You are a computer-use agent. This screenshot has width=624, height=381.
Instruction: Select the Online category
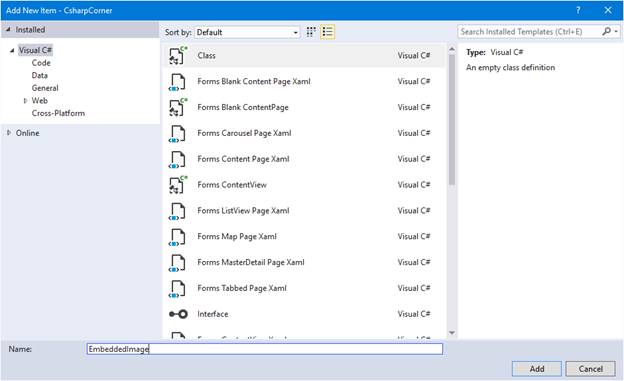pyautogui.click(x=27, y=133)
